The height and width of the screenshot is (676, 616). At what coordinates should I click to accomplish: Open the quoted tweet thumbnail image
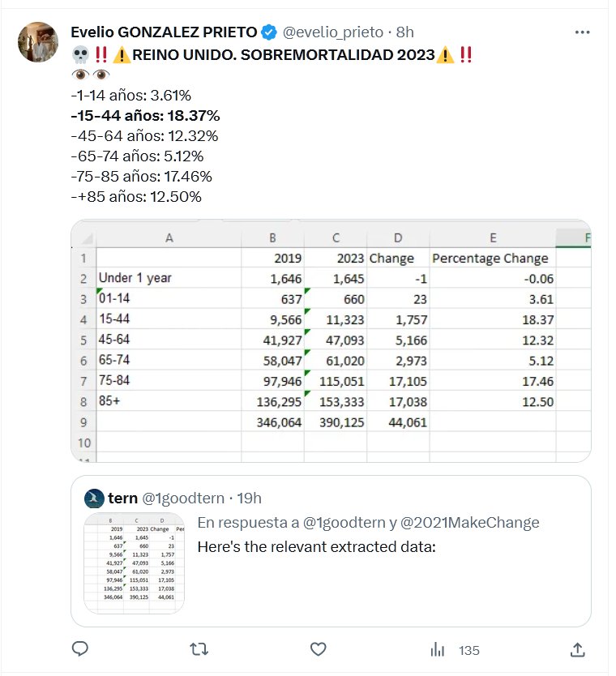[135, 562]
